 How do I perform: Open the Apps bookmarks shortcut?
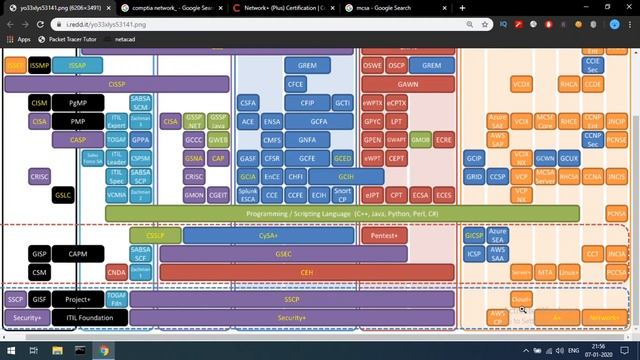click(x=19, y=39)
